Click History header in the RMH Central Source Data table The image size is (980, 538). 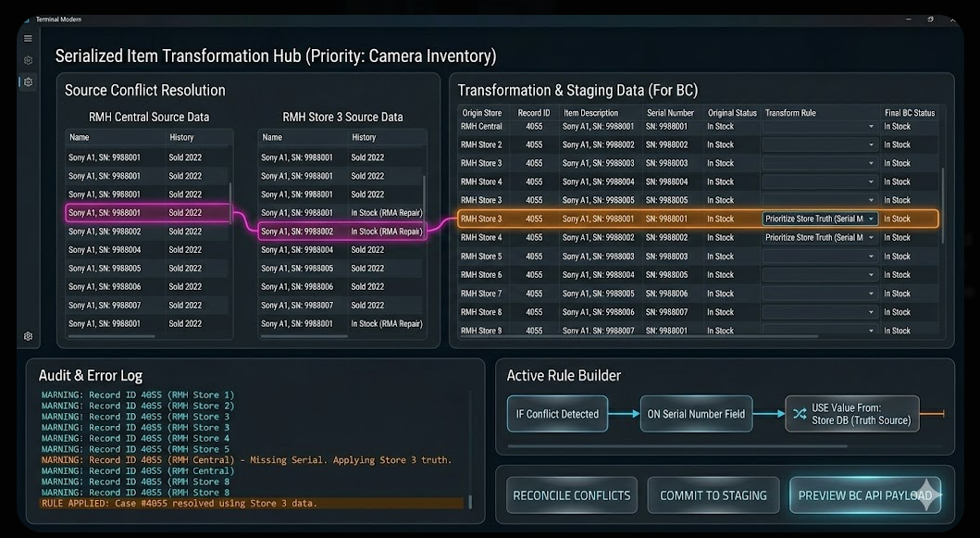tap(181, 137)
